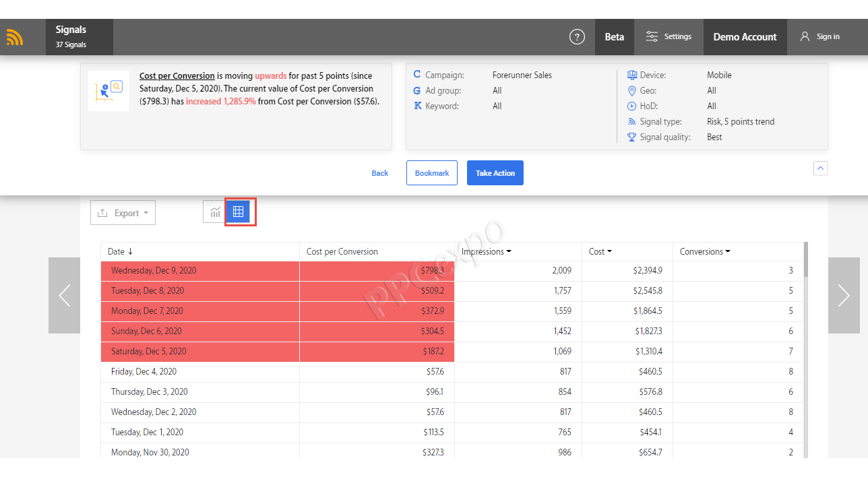Click the $187.2 cost per conversion cell
This screenshot has width=868, height=477.
pyautogui.click(x=377, y=352)
